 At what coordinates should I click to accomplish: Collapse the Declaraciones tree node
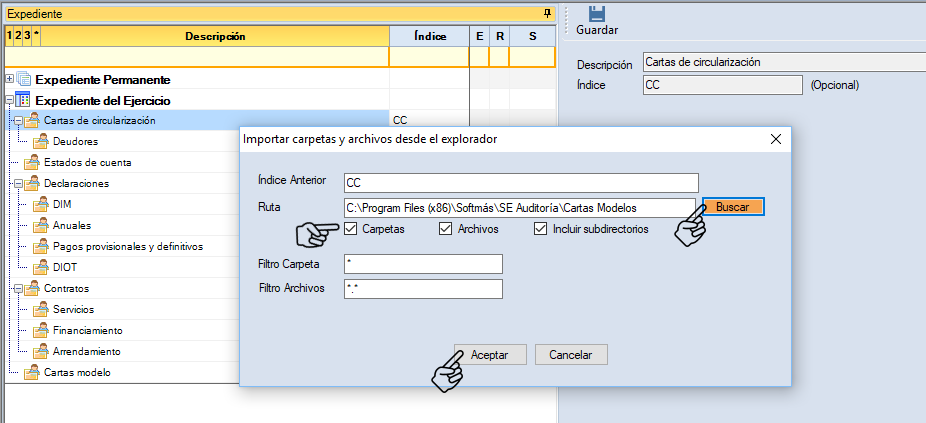17,184
